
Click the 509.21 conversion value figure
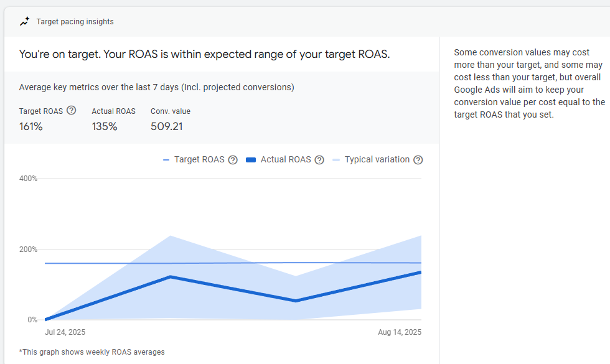click(x=167, y=127)
